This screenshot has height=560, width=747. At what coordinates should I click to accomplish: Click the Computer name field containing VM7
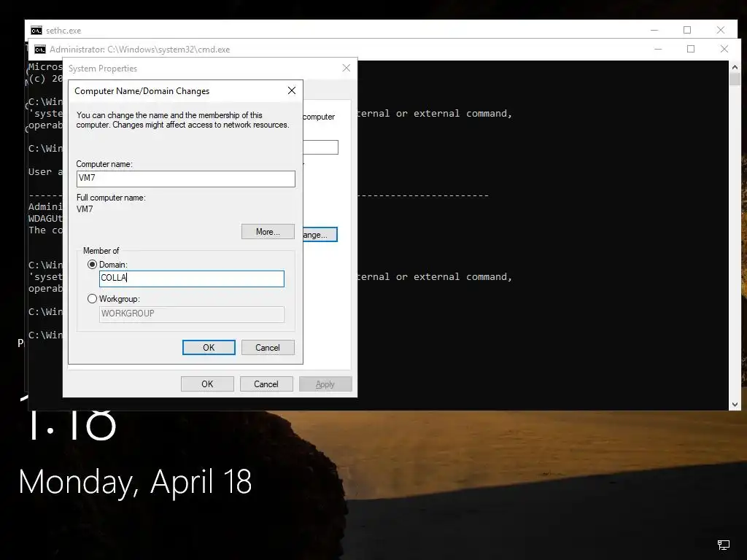[x=186, y=179]
